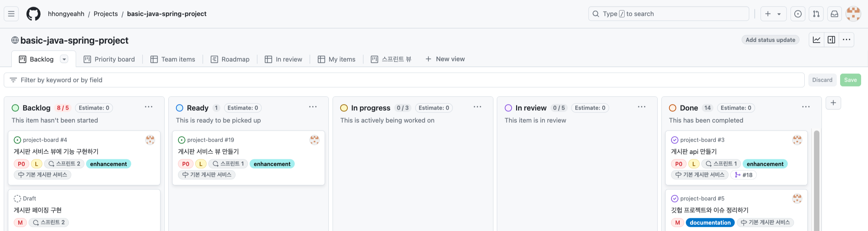
Task: Expand the create-new dropdown caret
Action: pos(779,14)
